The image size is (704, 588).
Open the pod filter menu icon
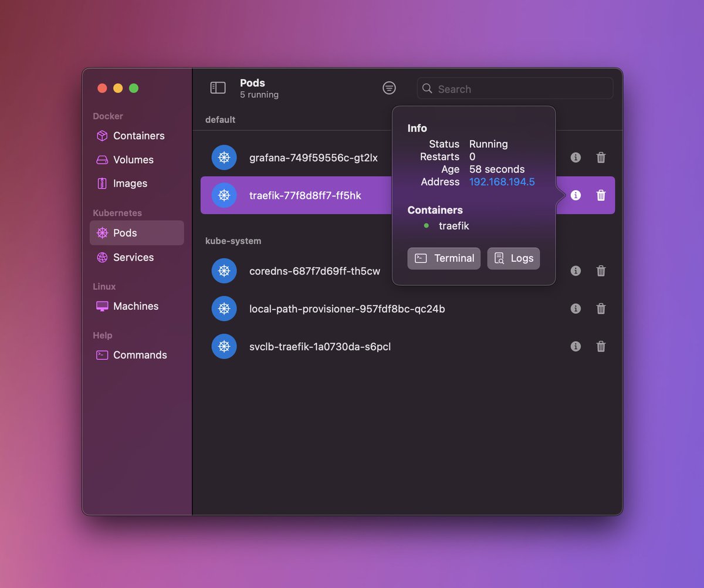pos(389,88)
